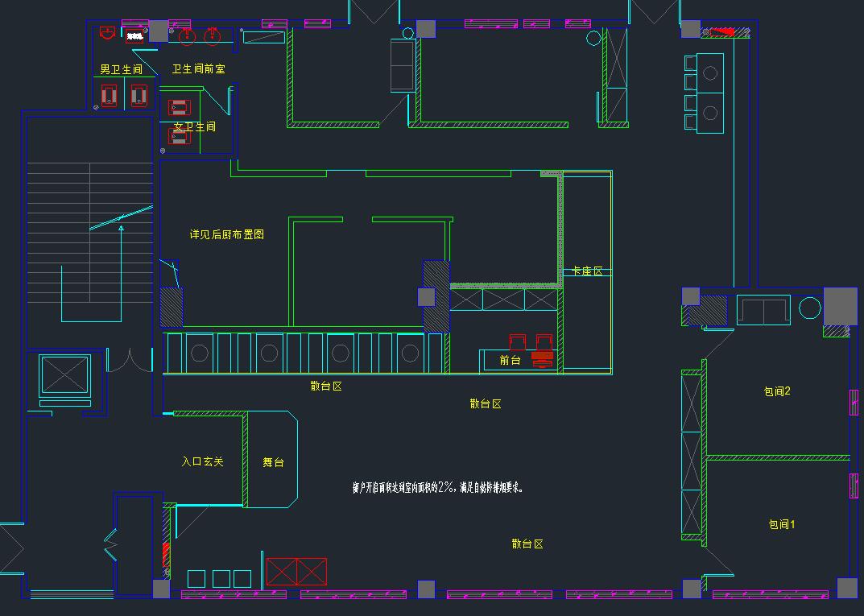The image size is (864, 616).
Task: Click the red washbasin in 卫生间前室
Action: 185,35
